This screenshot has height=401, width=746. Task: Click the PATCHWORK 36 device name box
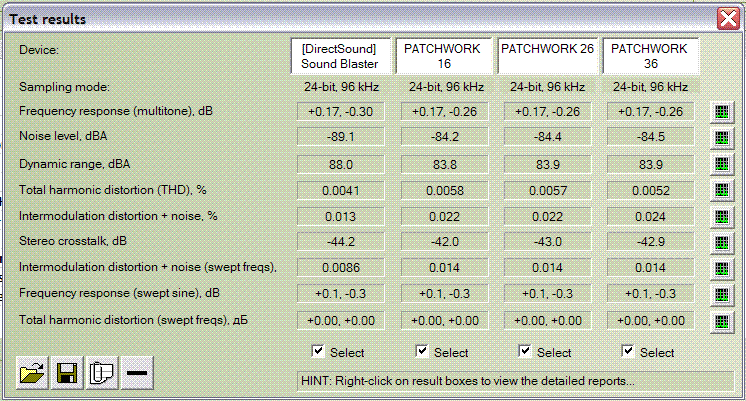point(650,56)
